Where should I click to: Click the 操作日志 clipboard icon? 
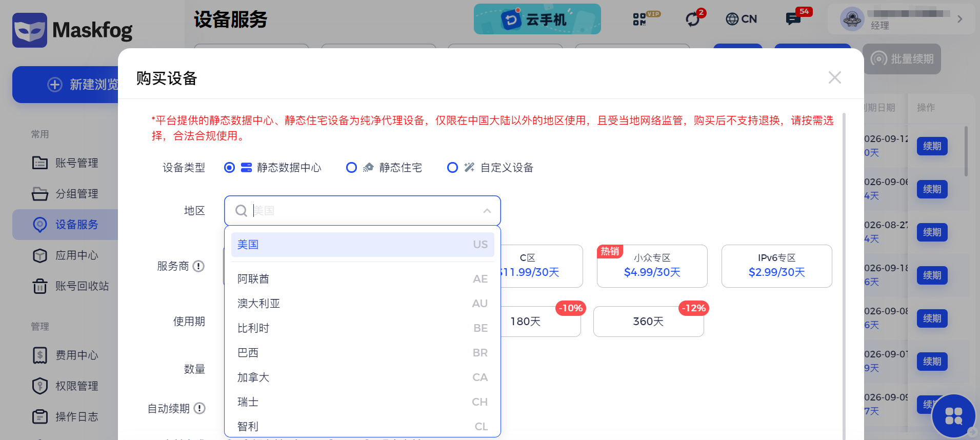coord(40,416)
